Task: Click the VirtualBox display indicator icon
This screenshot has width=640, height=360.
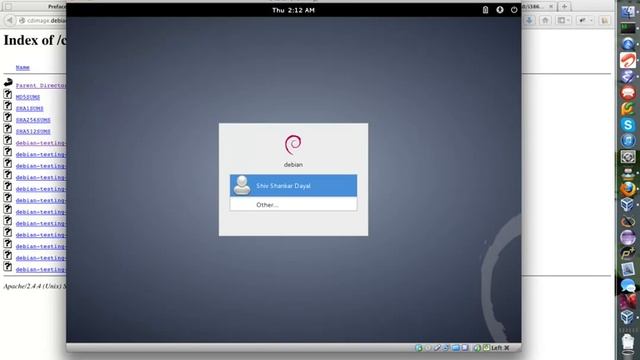Action: coord(465,348)
